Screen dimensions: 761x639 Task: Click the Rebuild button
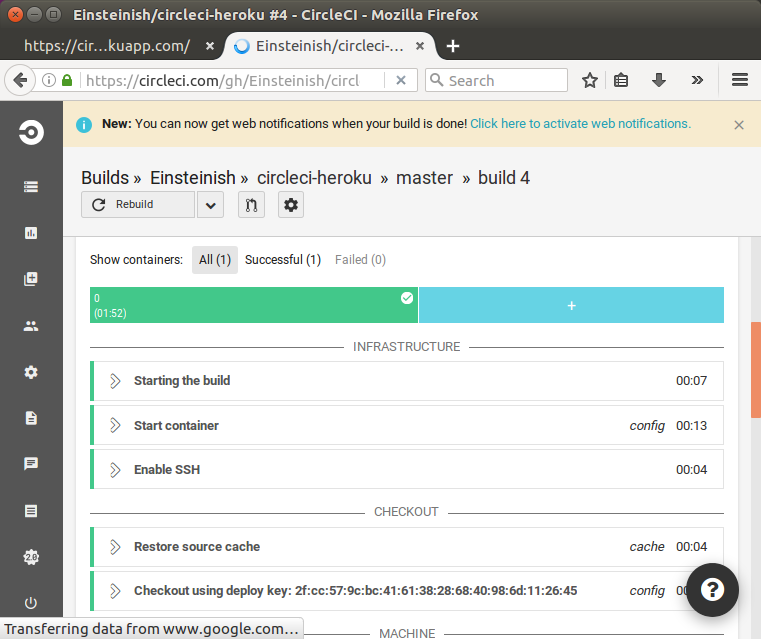pos(138,205)
